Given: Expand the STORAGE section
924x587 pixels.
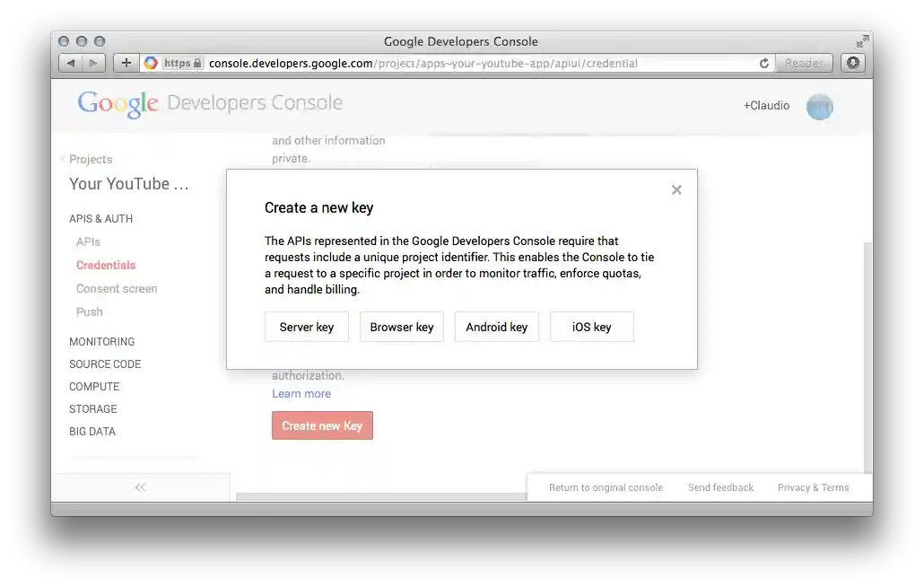Looking at the screenshot, I should pyautogui.click(x=93, y=409).
